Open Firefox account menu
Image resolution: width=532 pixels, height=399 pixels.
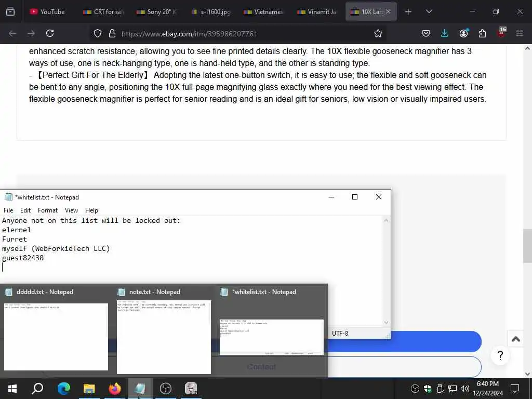pos(463,33)
